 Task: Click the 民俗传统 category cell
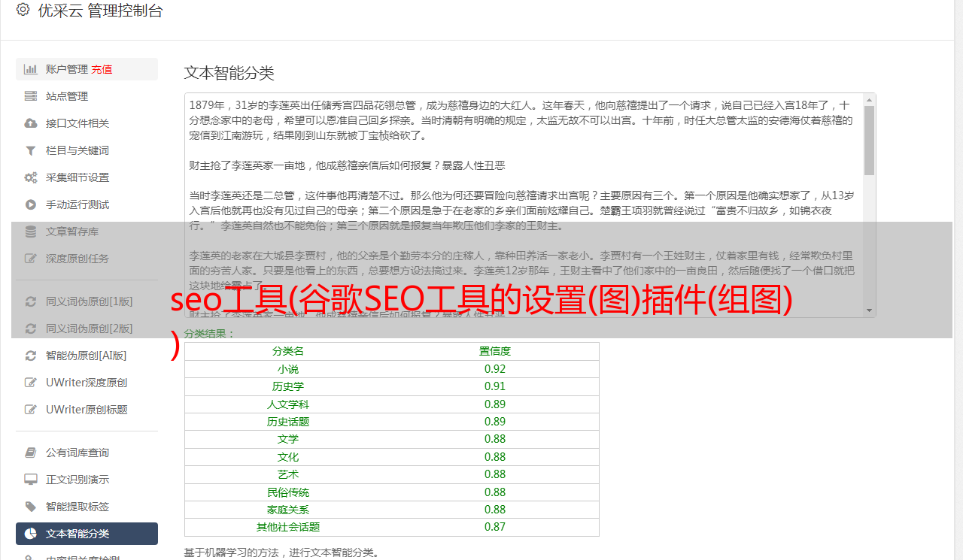point(288,492)
